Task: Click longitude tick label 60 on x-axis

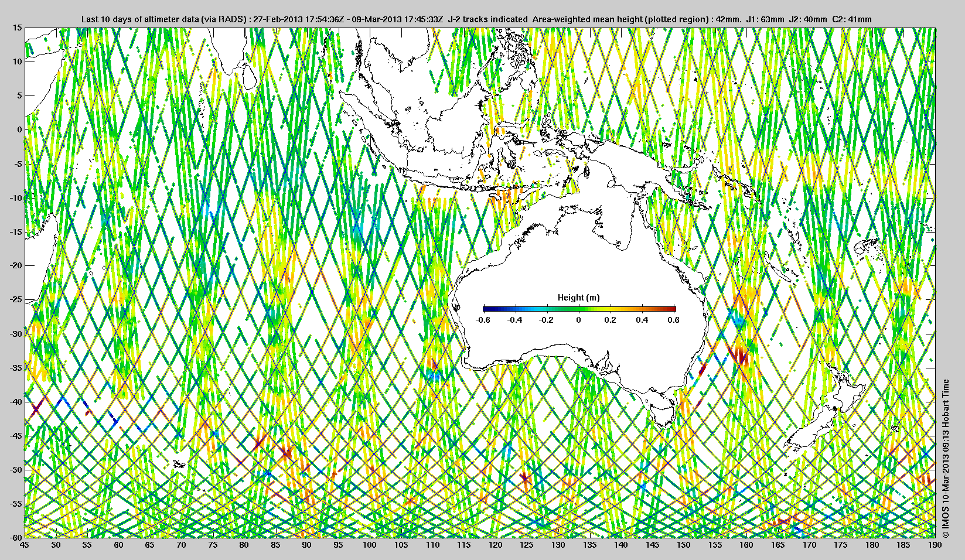Action: 118,545
